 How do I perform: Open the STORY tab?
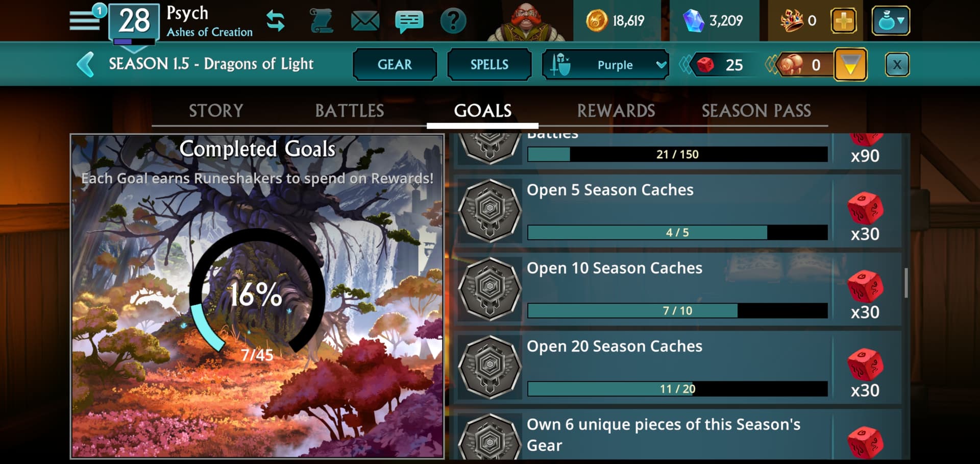pyautogui.click(x=216, y=111)
